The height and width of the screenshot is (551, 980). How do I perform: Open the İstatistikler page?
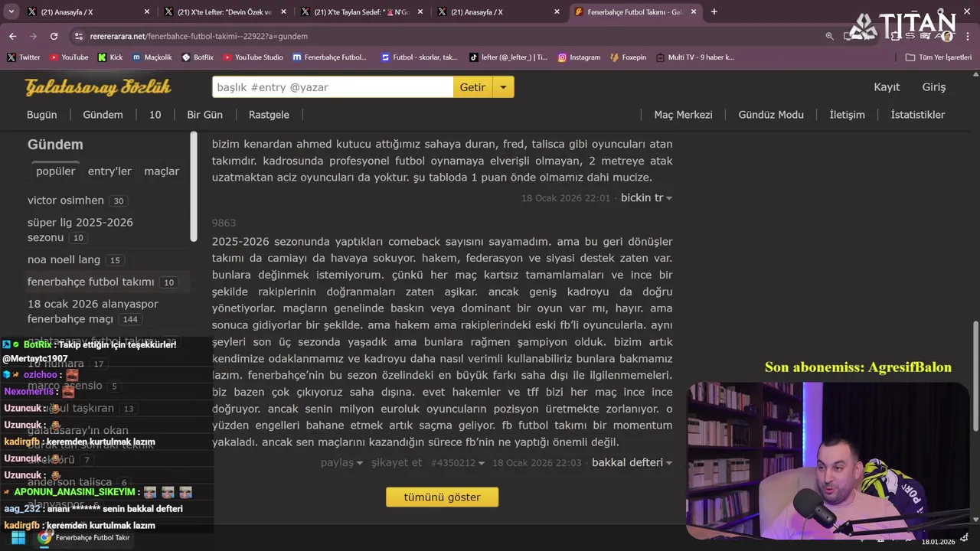point(918,115)
